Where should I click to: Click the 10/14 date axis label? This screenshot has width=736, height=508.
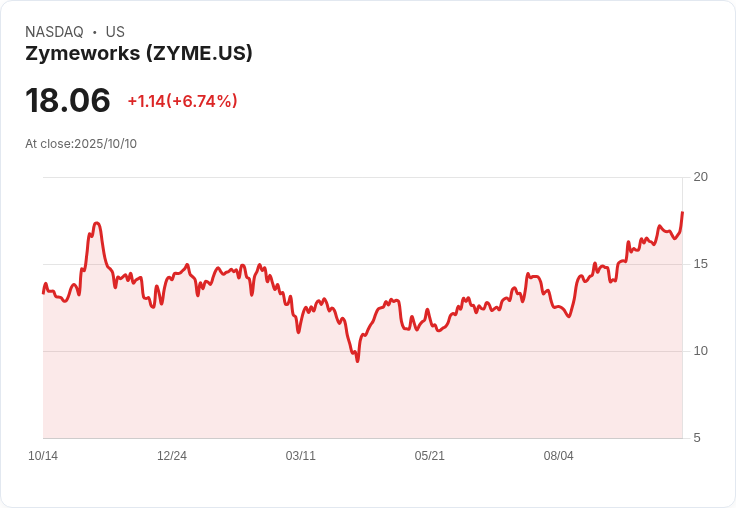click(43, 455)
